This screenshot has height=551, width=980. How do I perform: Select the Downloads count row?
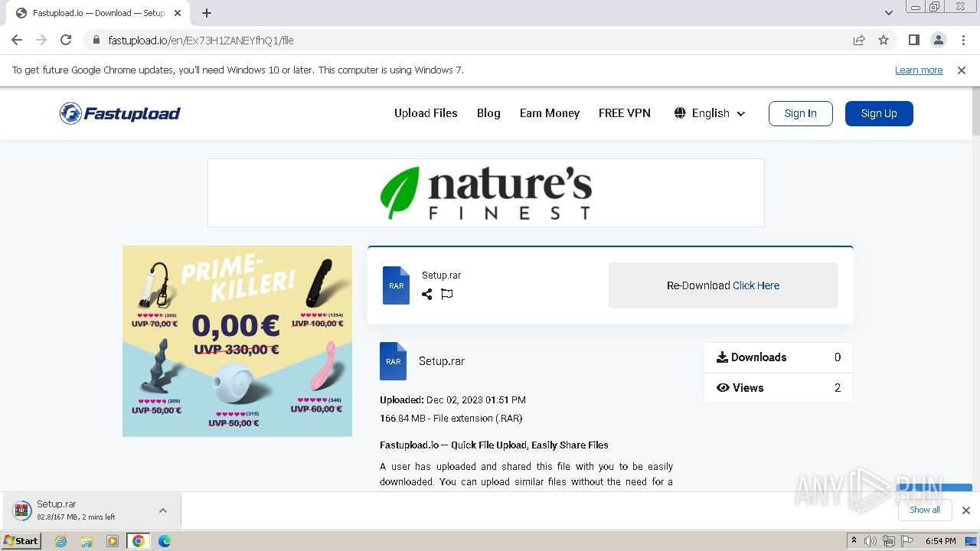778,357
